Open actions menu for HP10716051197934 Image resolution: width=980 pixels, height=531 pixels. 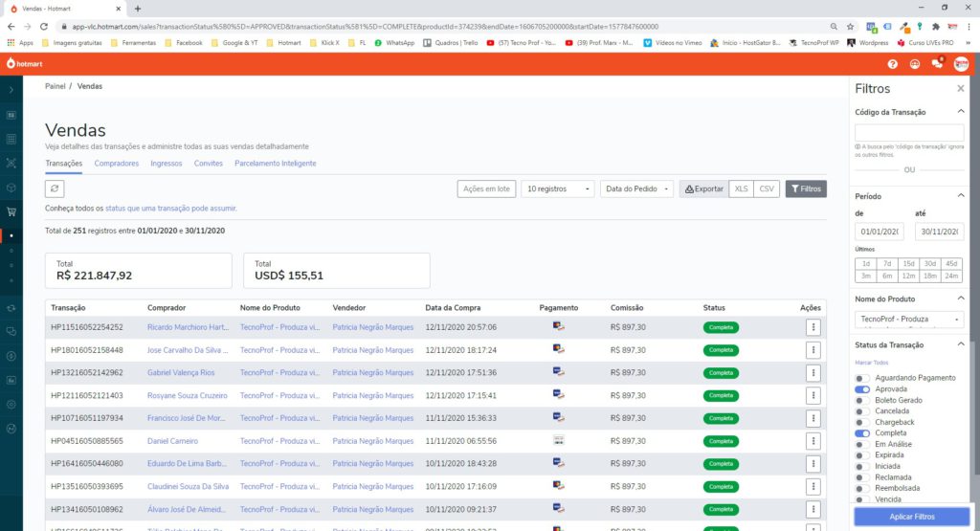pyautogui.click(x=813, y=418)
